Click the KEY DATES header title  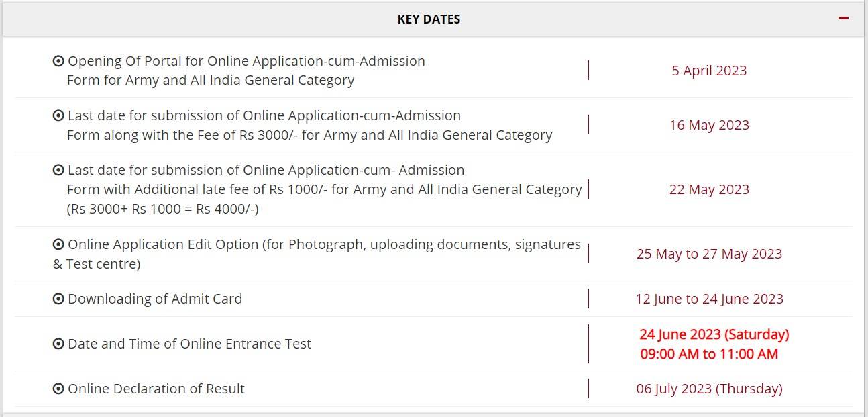point(429,19)
